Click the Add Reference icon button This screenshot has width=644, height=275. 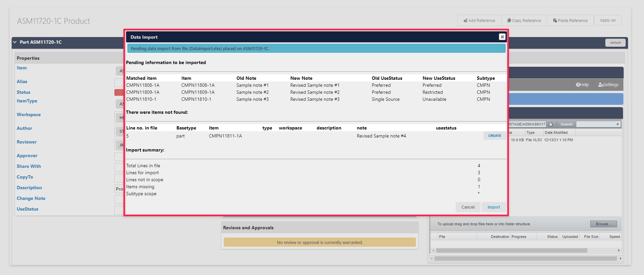coord(479,20)
